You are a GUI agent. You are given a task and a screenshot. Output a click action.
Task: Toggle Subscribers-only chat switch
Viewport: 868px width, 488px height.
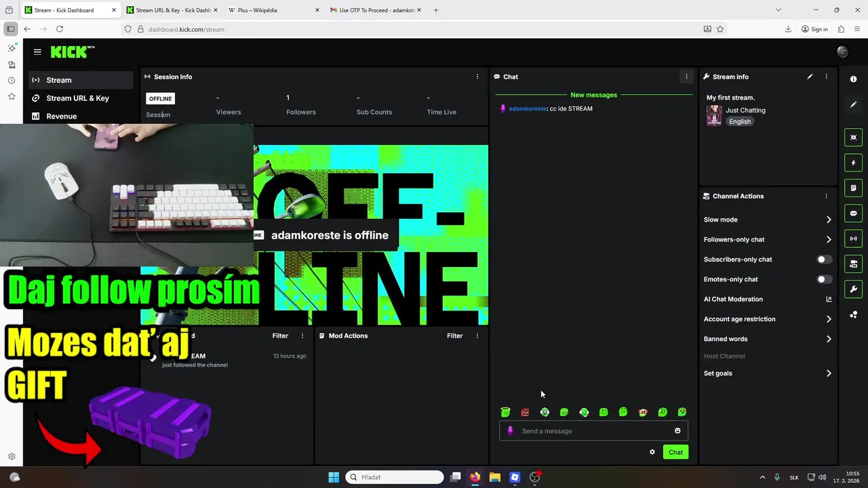824,260
